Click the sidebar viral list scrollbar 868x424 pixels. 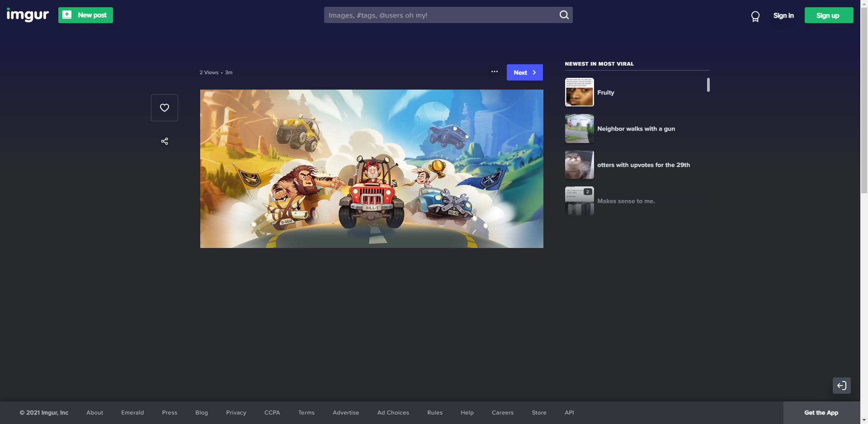click(708, 85)
